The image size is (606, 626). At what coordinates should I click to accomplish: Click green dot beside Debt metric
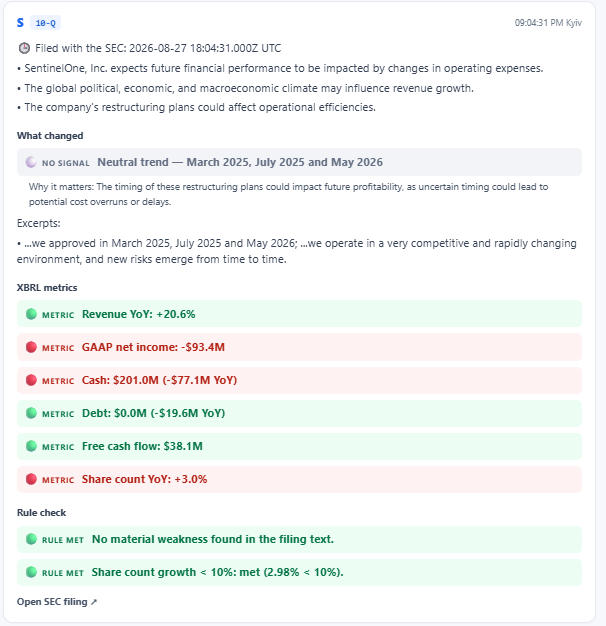tap(31, 413)
